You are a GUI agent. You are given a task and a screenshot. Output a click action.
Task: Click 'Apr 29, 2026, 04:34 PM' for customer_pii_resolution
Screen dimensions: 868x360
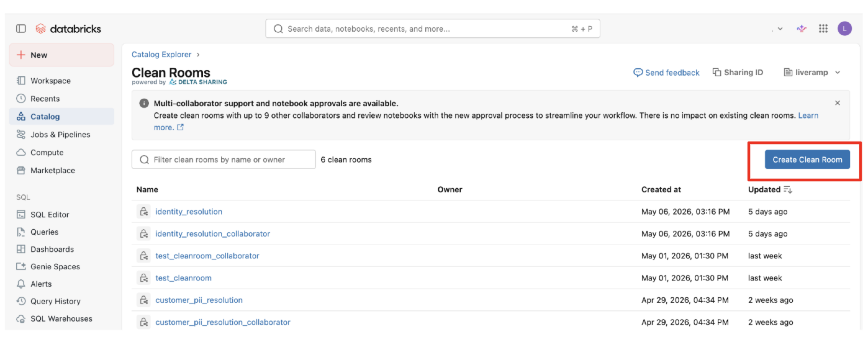(x=685, y=300)
